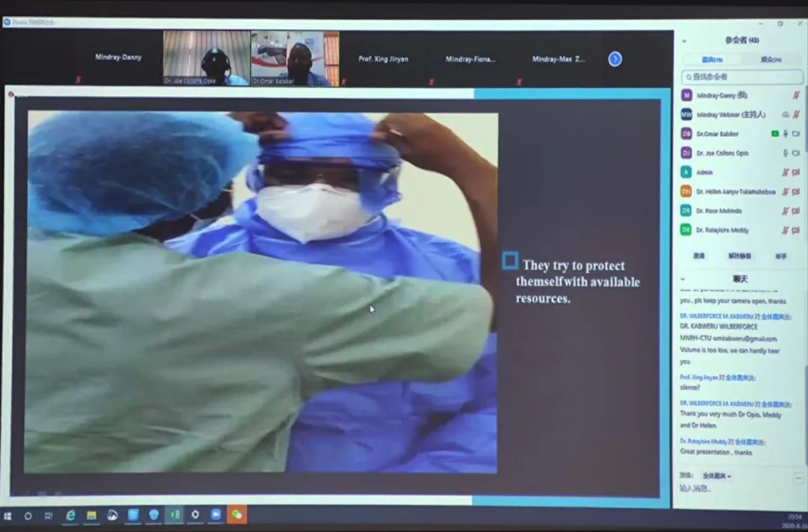
Task: Click the participant search field
Action: click(742, 77)
